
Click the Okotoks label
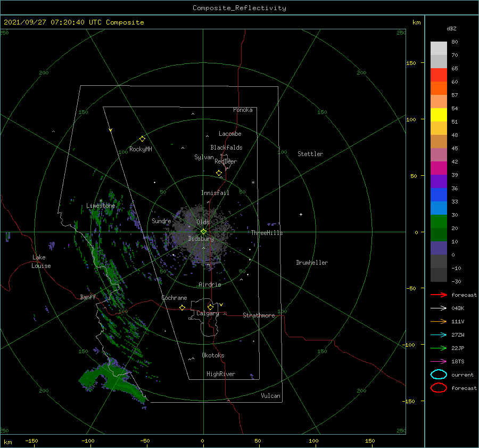[x=213, y=355]
